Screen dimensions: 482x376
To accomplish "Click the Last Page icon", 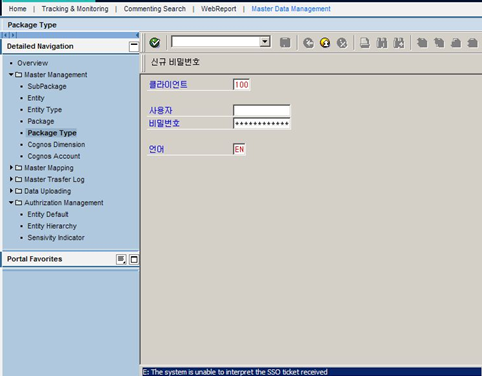I will point(472,43).
